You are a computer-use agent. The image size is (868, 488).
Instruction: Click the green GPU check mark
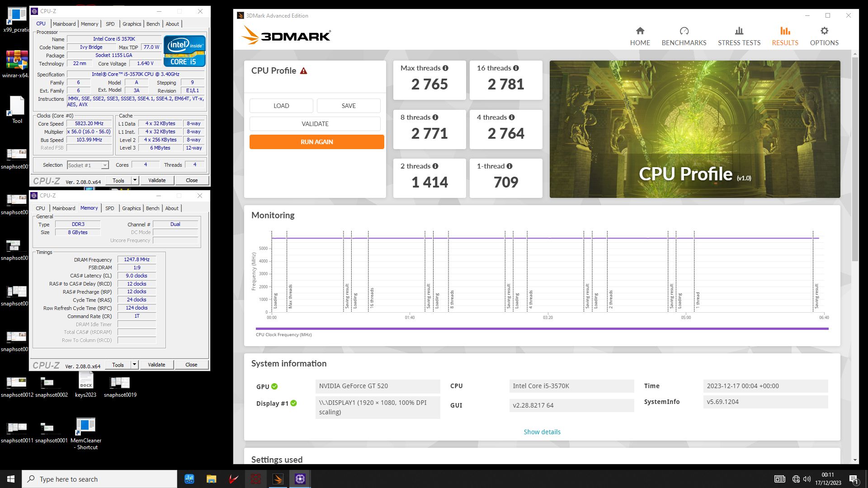274,386
